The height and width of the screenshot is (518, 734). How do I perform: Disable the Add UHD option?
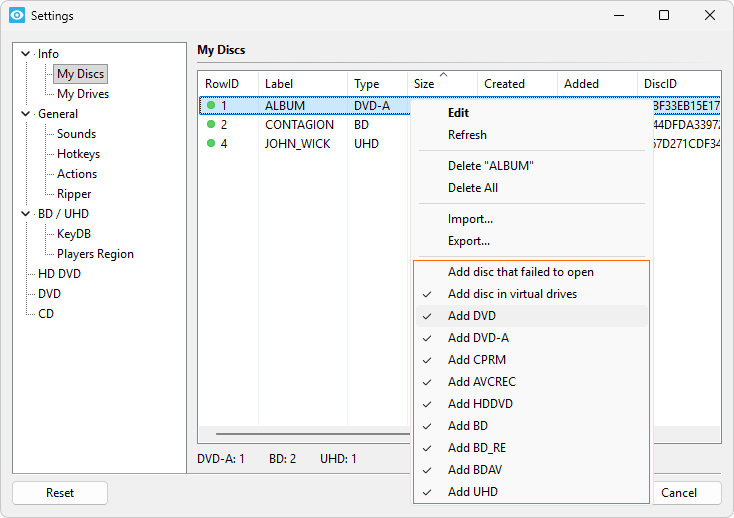click(x=472, y=492)
